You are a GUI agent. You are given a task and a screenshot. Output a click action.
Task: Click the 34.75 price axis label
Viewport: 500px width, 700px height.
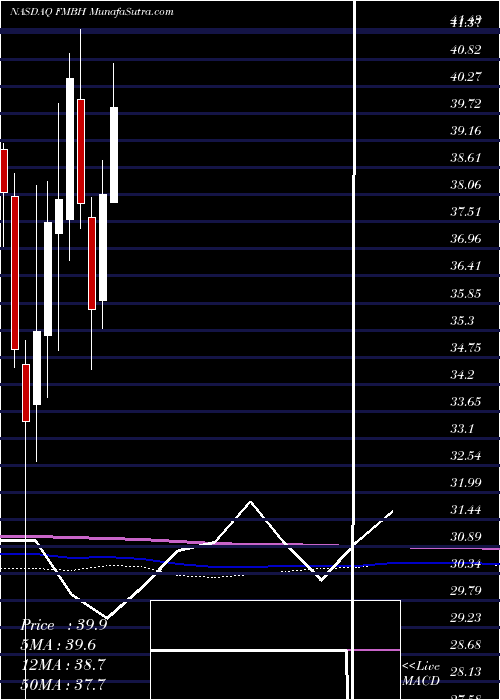465,347
